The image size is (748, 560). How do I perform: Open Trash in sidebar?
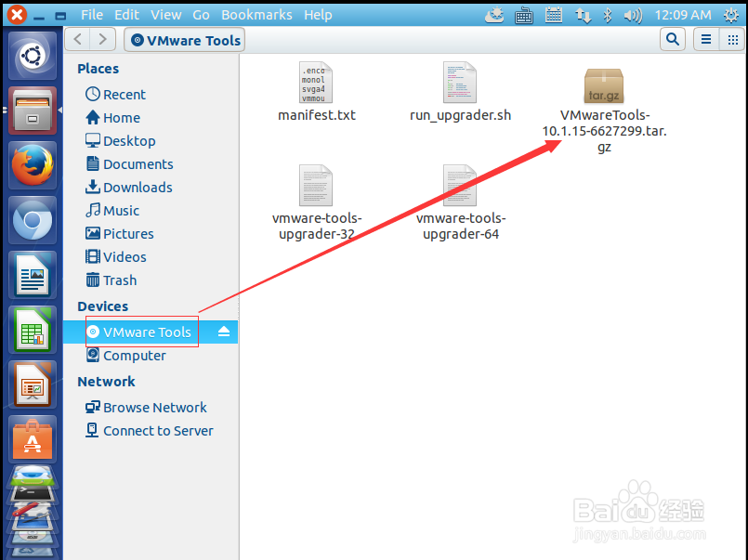112,280
